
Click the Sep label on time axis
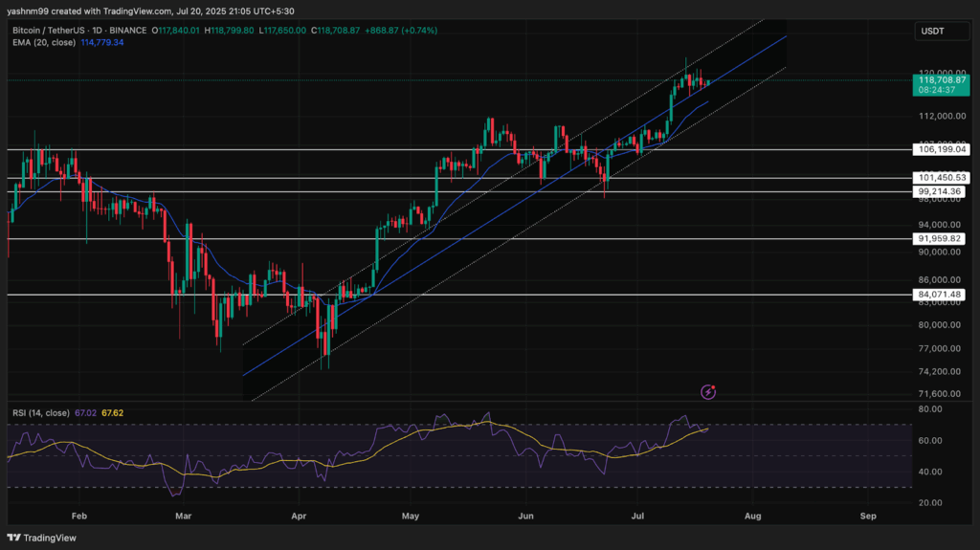coord(868,517)
